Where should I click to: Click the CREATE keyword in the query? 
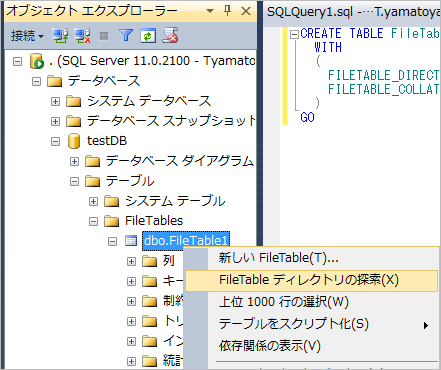320,34
